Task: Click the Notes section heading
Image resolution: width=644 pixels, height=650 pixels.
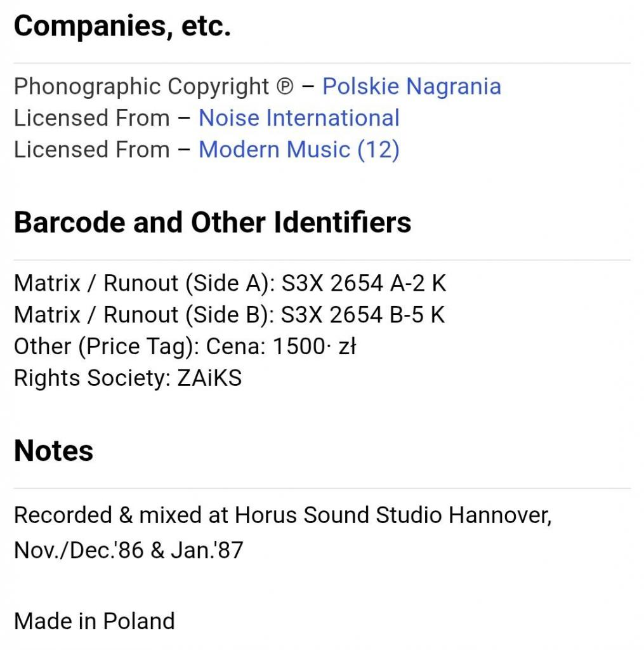Action: (54, 451)
